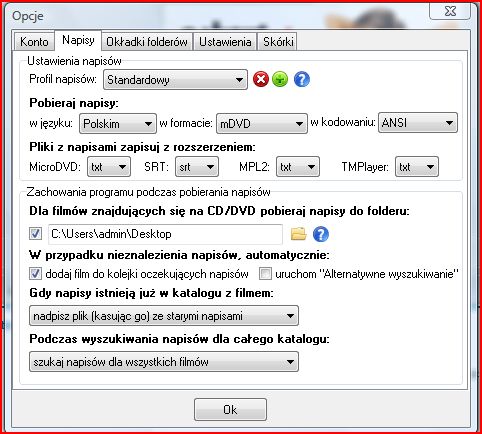This screenshot has height=434, width=482.
Task: Open help icon next to folder path
Action: (321, 234)
